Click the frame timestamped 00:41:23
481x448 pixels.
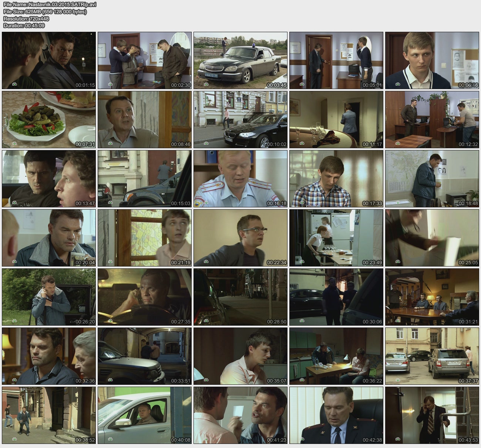click(240, 415)
